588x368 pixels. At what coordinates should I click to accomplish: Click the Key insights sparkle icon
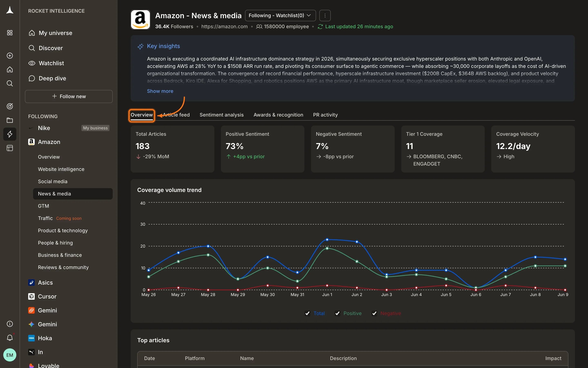pyautogui.click(x=140, y=46)
